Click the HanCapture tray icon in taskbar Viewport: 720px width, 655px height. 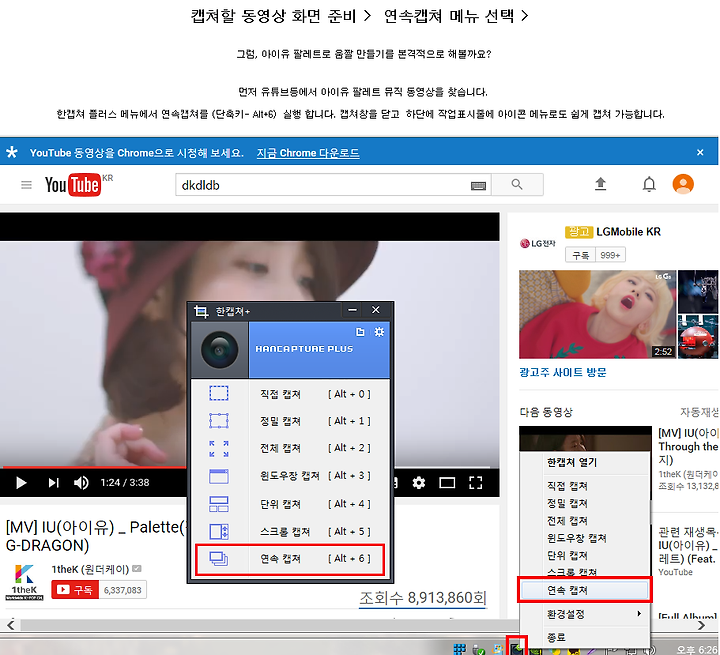[517, 648]
